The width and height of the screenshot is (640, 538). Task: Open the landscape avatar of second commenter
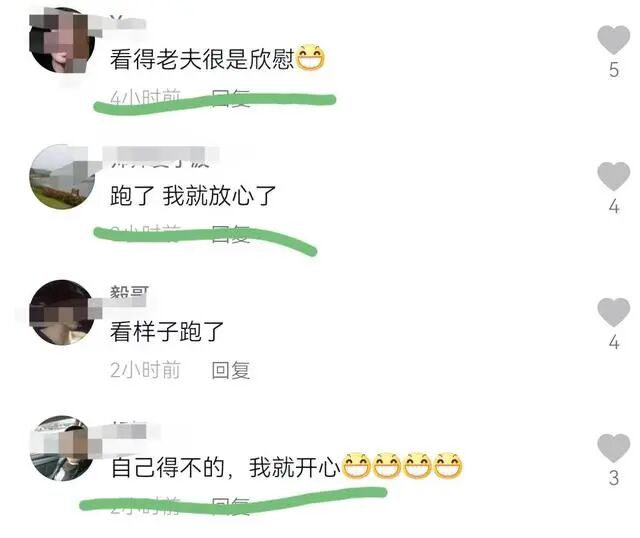[62, 176]
